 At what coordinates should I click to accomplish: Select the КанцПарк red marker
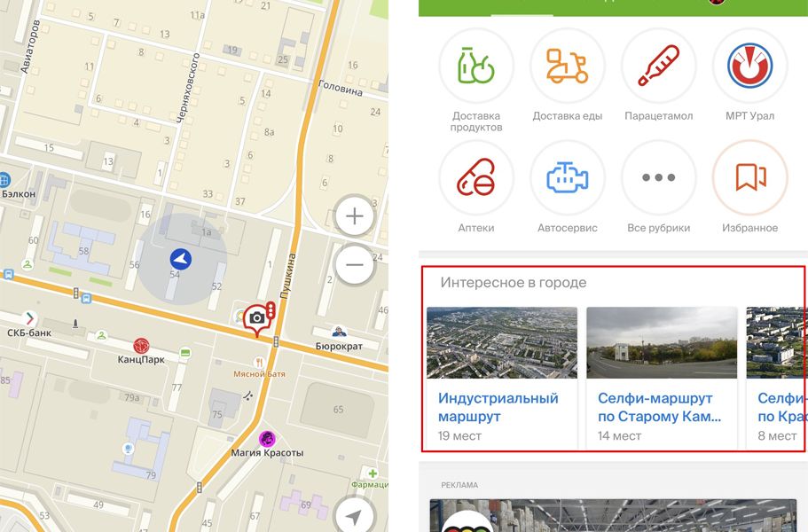(141, 346)
